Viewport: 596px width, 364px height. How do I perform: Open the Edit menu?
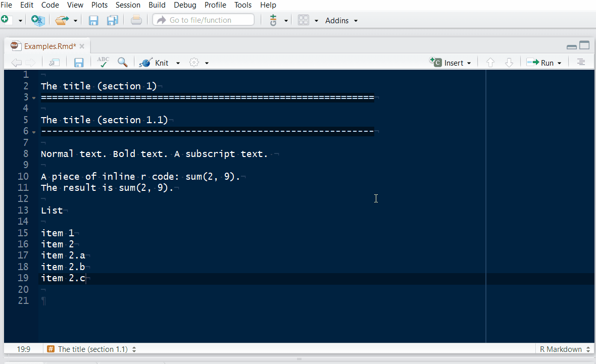click(x=27, y=5)
